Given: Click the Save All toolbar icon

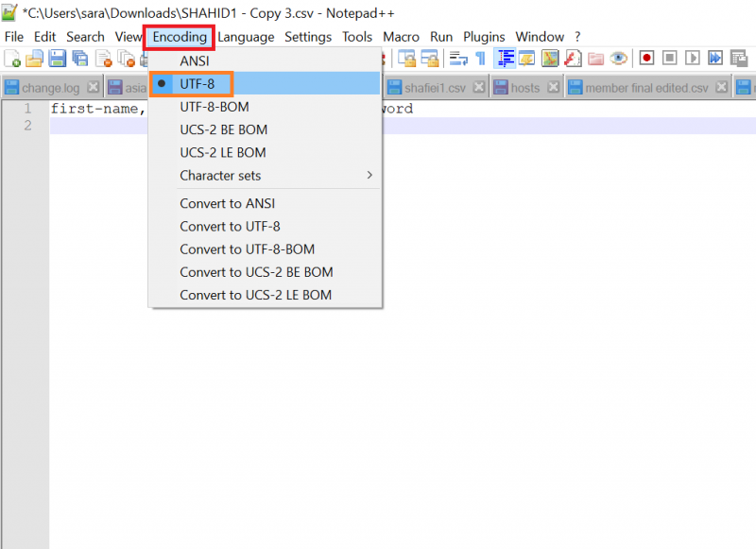Looking at the screenshot, I should click(x=79, y=59).
